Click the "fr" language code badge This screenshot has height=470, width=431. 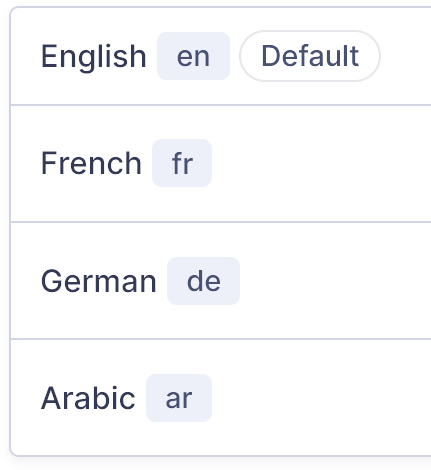tap(182, 163)
